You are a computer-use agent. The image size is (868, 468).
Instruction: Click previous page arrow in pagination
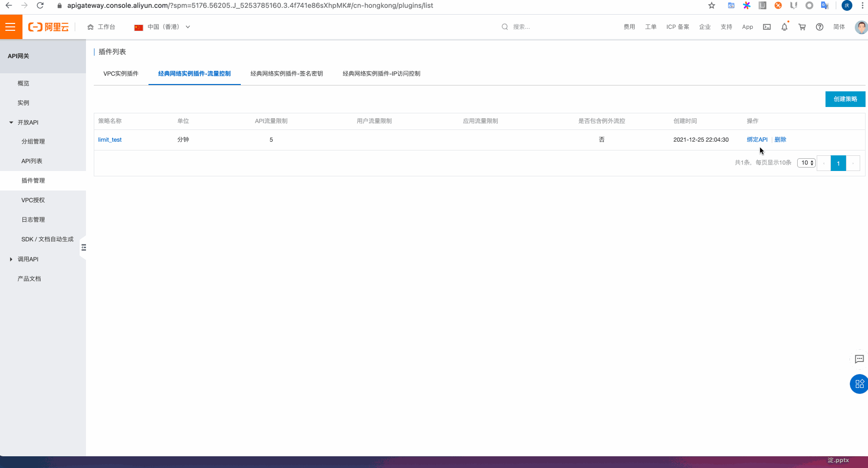824,163
